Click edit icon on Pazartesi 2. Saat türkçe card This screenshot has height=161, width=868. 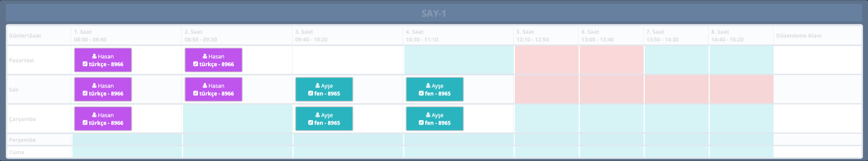196,64
